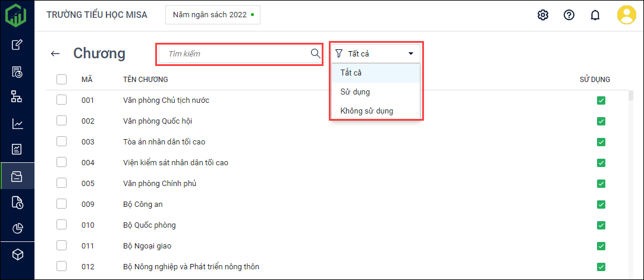Tick the checkbox for row 001
Viewport: 644px width, 280px height.
pyautogui.click(x=61, y=100)
